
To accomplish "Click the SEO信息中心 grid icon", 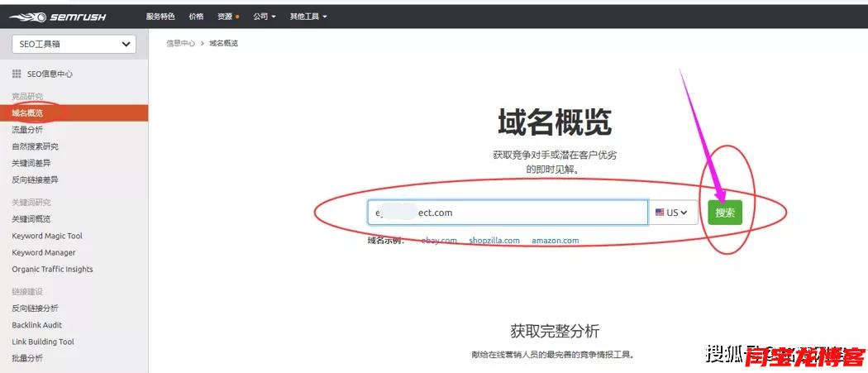I will tap(17, 74).
